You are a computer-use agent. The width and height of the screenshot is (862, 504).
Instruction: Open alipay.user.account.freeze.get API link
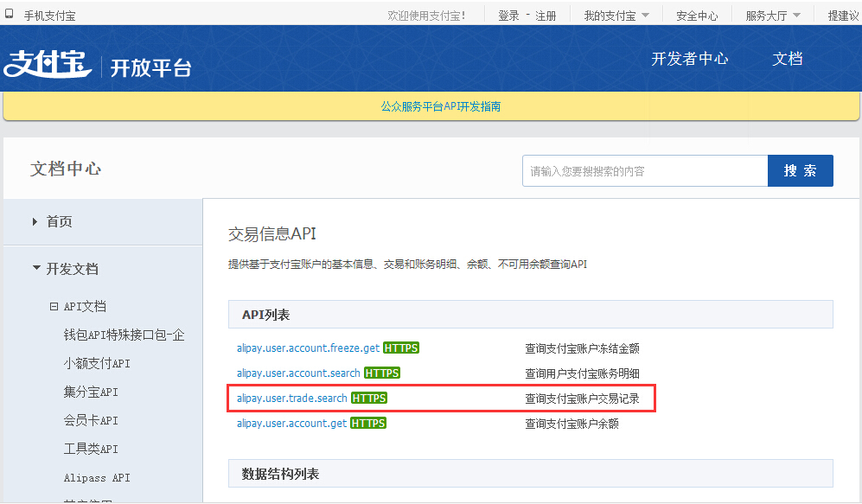(x=308, y=348)
